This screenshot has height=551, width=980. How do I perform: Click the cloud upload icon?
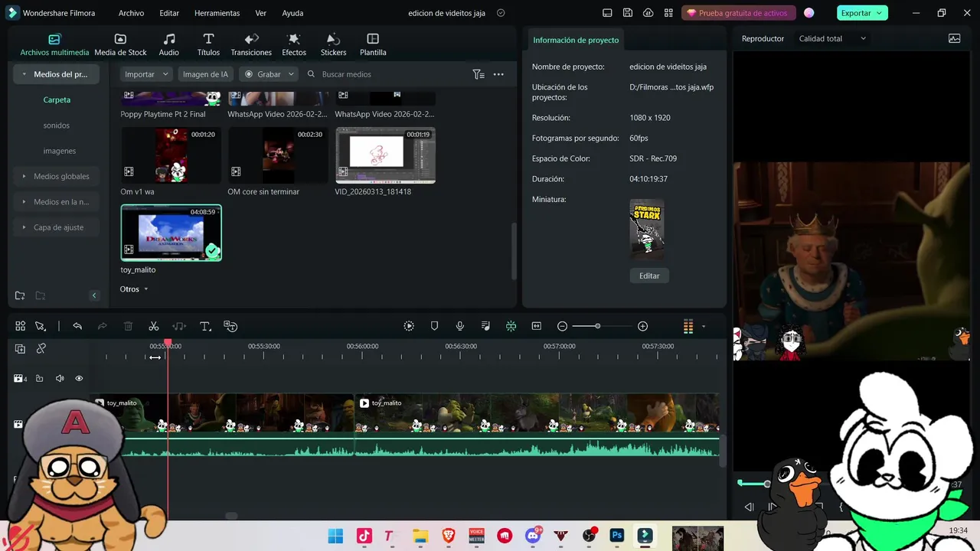(648, 13)
